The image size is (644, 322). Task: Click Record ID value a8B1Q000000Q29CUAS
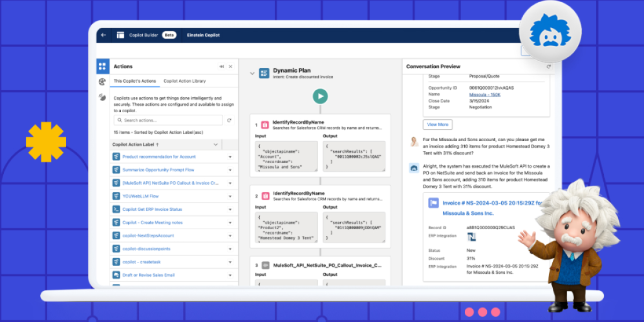click(x=491, y=228)
